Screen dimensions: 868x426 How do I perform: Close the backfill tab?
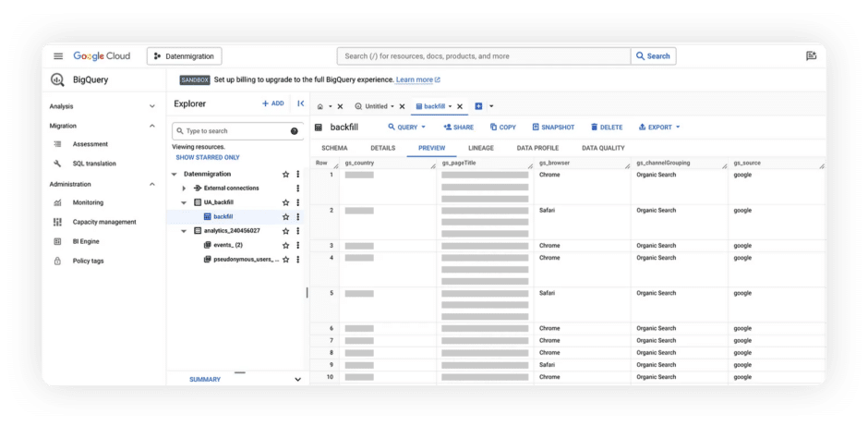point(460,106)
